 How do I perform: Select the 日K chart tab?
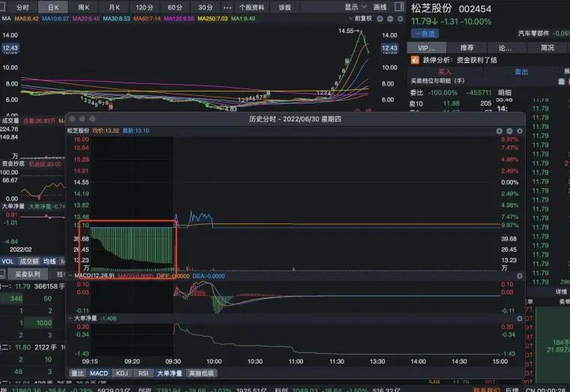53,7
